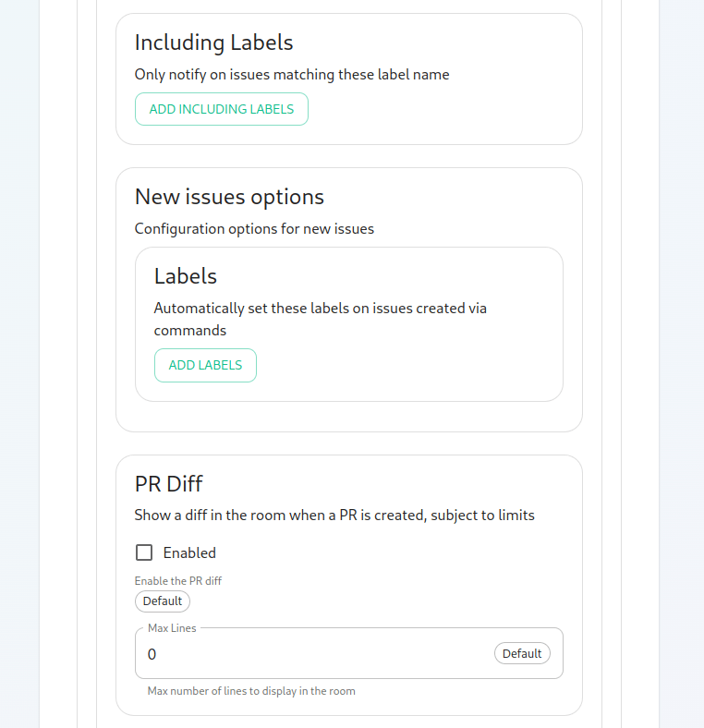The image size is (704, 728).
Task: Click 'Max number of lines to display' helper text
Action: [x=251, y=691]
